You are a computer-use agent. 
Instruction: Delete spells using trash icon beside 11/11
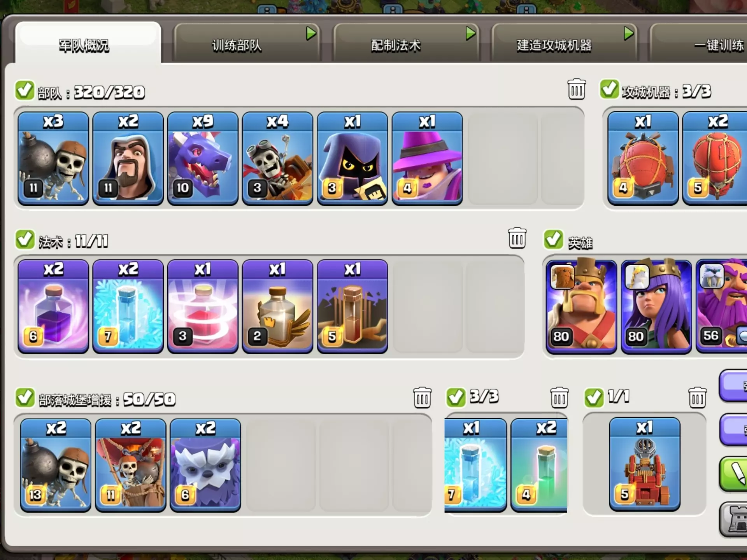tap(517, 238)
